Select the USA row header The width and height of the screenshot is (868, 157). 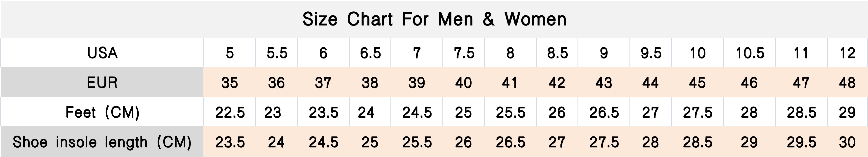(x=102, y=53)
